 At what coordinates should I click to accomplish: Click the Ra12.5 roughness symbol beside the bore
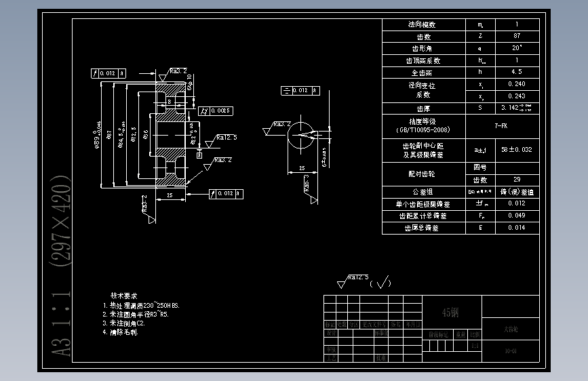click(221, 140)
